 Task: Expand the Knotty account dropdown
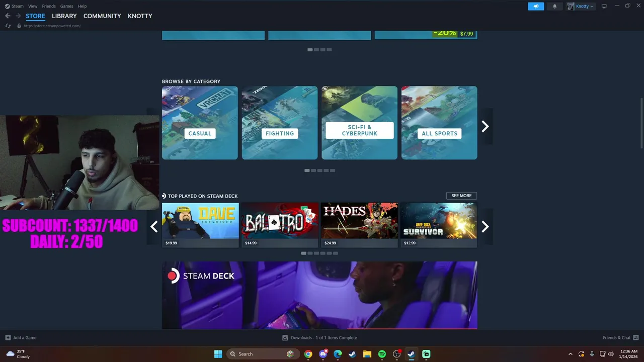[585, 6]
